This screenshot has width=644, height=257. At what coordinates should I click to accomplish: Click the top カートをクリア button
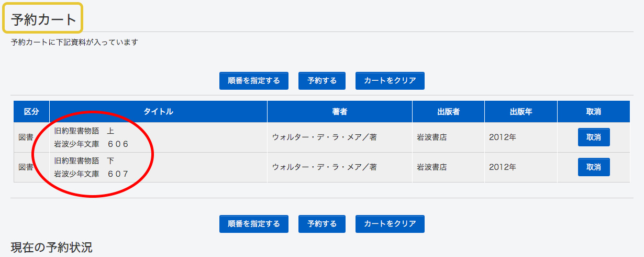pos(390,81)
